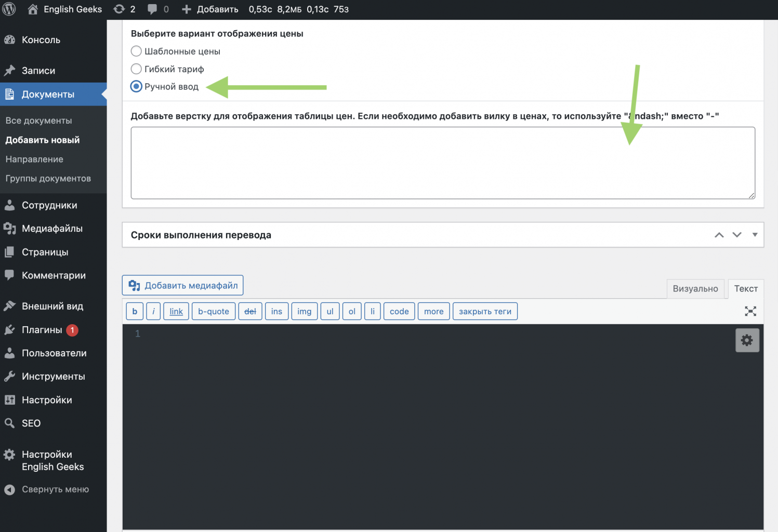Click into the dark code editor area
Image resolution: width=778 pixels, height=532 pixels.
[x=443, y=426]
